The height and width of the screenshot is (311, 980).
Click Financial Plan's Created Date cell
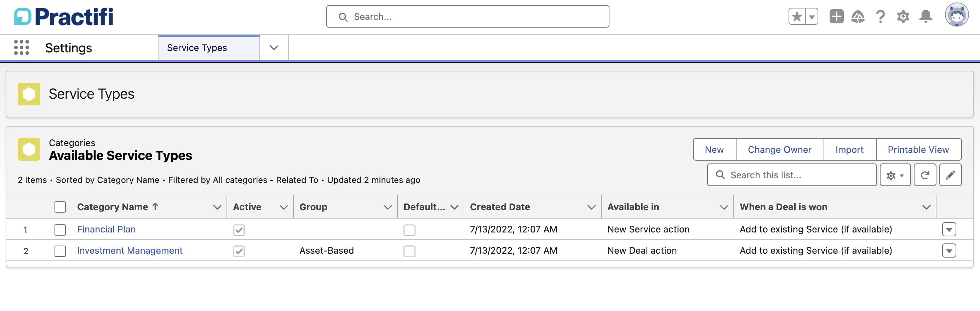[x=513, y=229]
